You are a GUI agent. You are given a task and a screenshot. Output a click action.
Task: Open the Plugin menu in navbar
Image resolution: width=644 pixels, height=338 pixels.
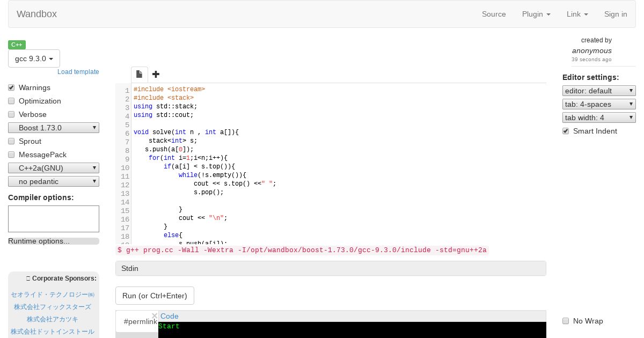tap(536, 14)
